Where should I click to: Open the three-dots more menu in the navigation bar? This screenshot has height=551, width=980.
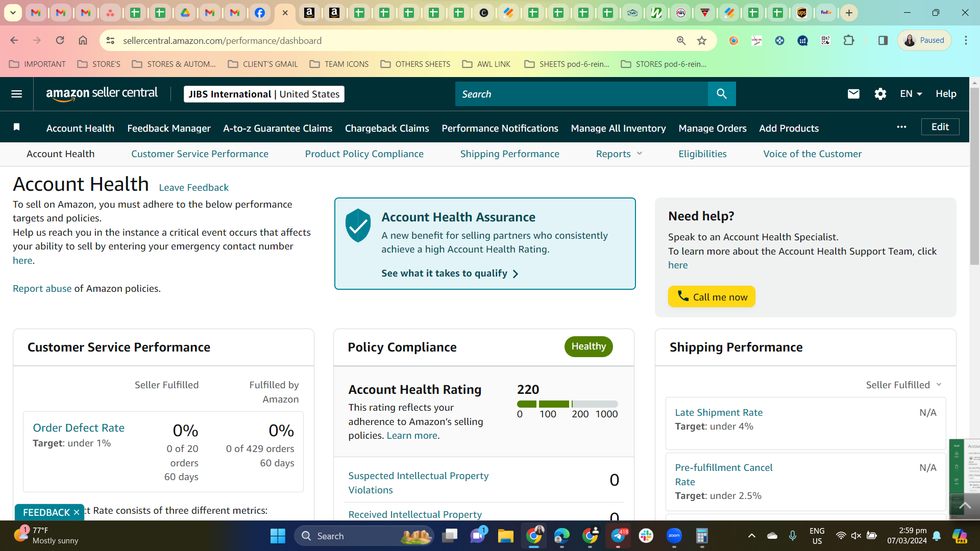[901, 127]
